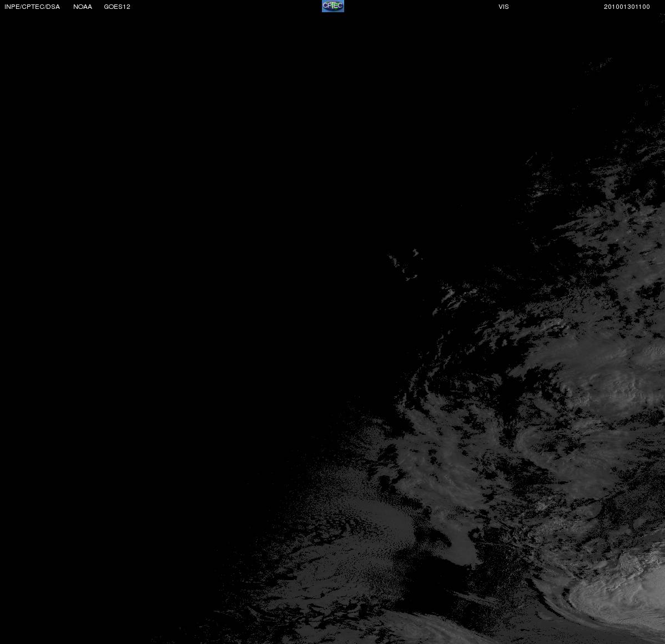Click the NOAA label
The height and width of the screenshot is (644, 665).
tap(83, 7)
